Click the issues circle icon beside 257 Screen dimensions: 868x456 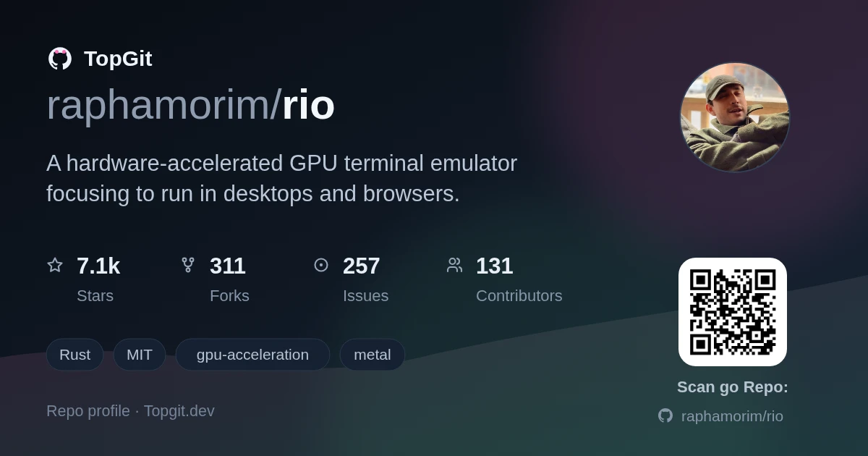click(x=321, y=265)
